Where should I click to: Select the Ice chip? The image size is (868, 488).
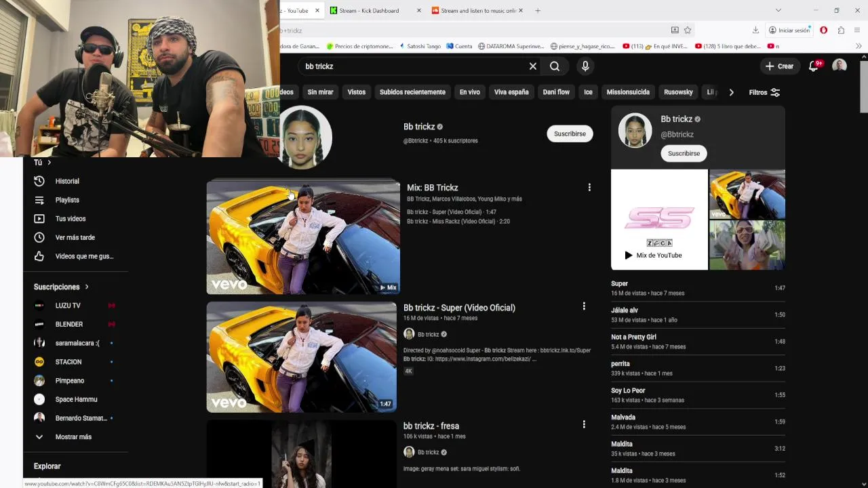[x=588, y=92]
